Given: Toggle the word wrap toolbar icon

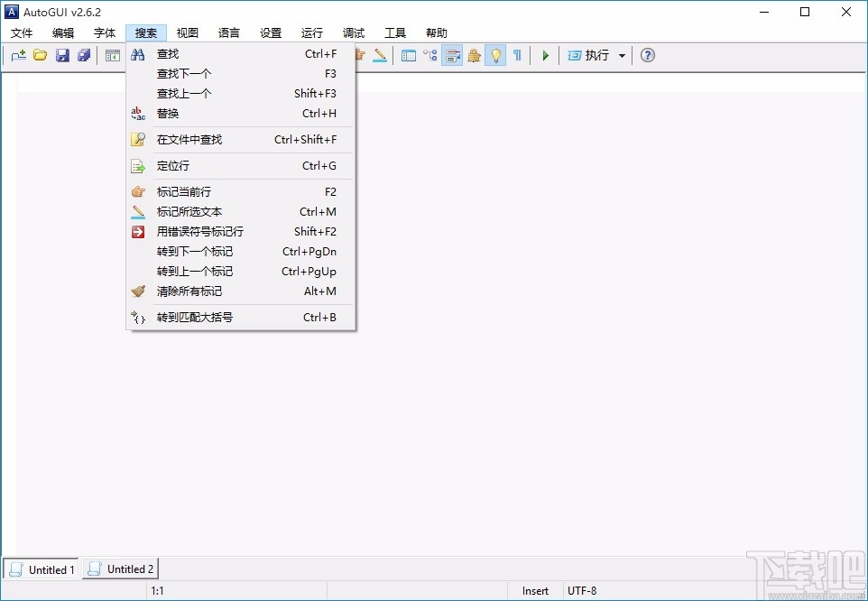Looking at the screenshot, I should 452,55.
